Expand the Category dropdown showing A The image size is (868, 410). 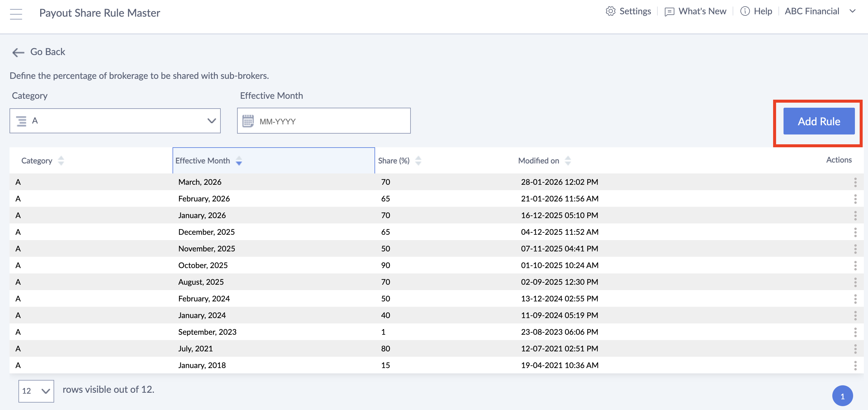115,121
